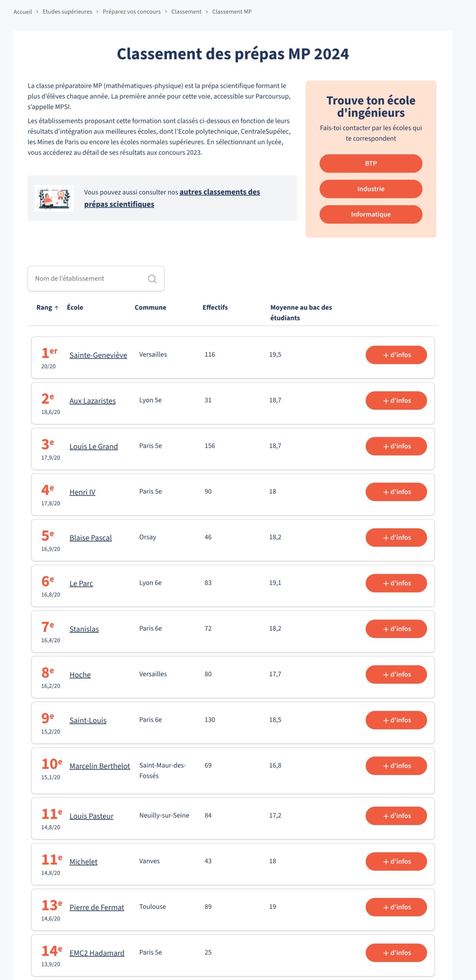Open the Sainte-Geneviève school link
The width and height of the screenshot is (476, 980).
pyautogui.click(x=98, y=355)
